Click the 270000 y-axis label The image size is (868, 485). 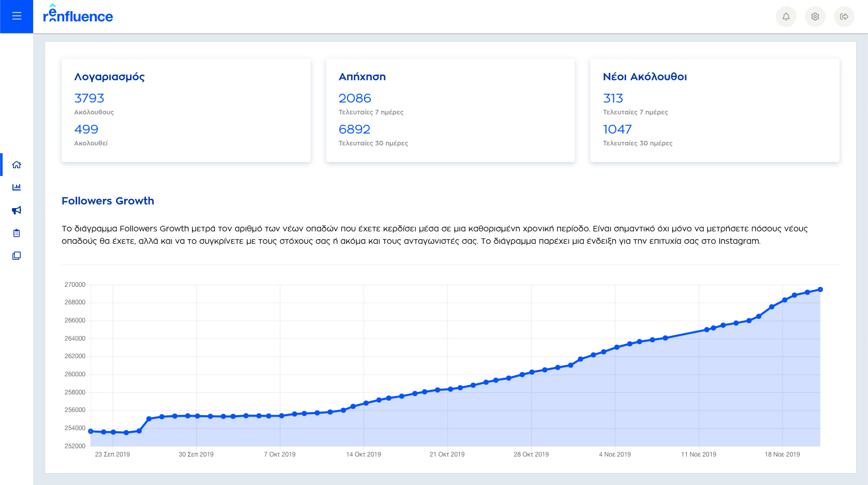coord(75,285)
